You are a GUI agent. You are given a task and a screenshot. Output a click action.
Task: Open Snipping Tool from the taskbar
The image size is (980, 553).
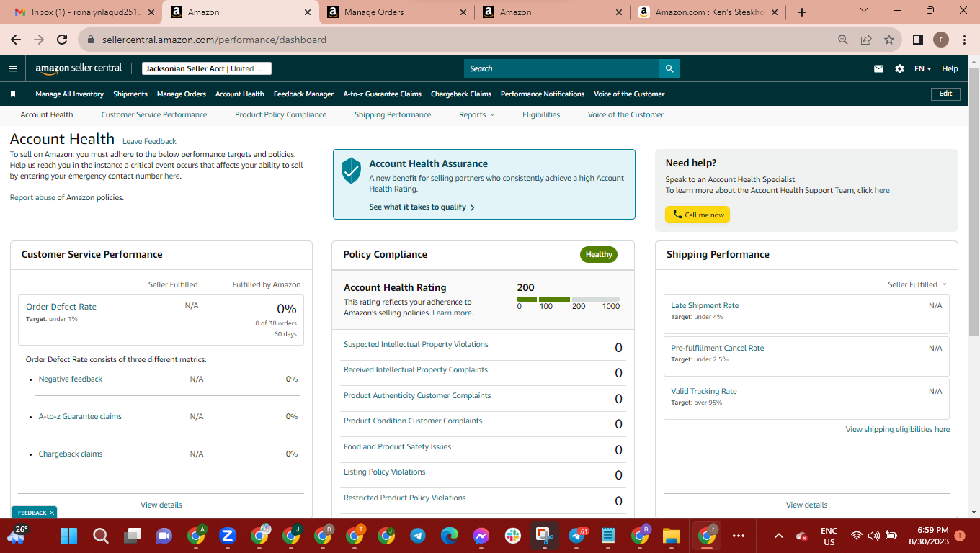pos(545,536)
